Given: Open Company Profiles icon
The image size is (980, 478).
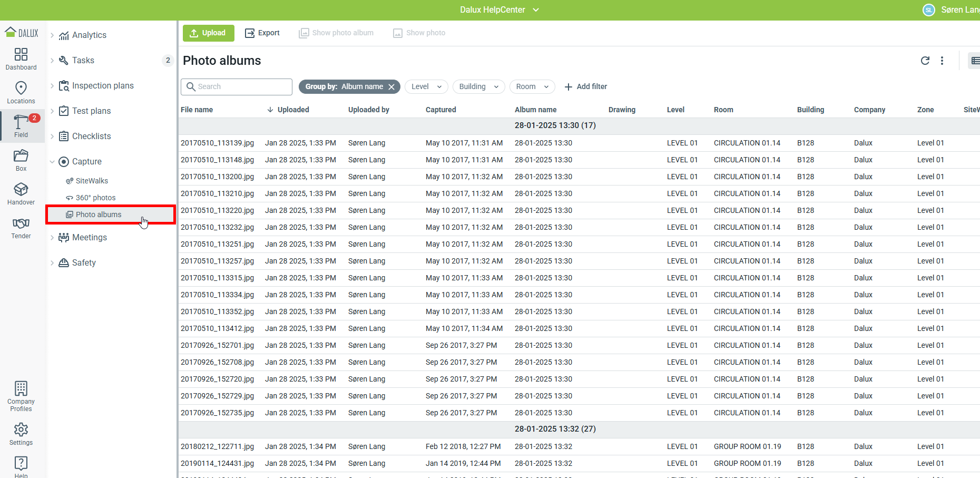Looking at the screenshot, I should tap(21, 389).
